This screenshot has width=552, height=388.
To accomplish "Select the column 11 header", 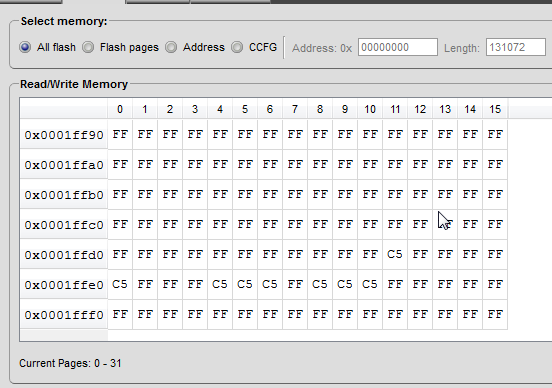I will tap(395, 109).
